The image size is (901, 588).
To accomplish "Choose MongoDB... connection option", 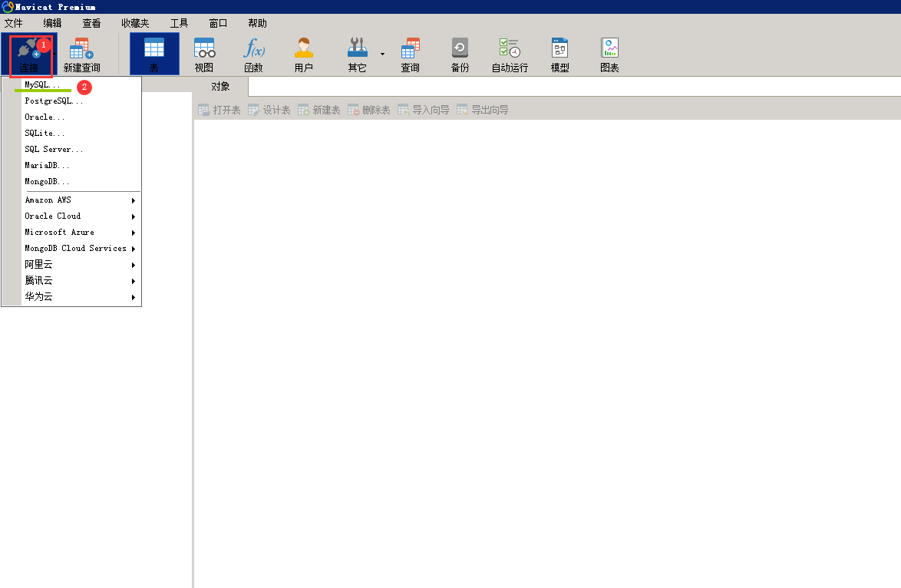I will click(72, 181).
